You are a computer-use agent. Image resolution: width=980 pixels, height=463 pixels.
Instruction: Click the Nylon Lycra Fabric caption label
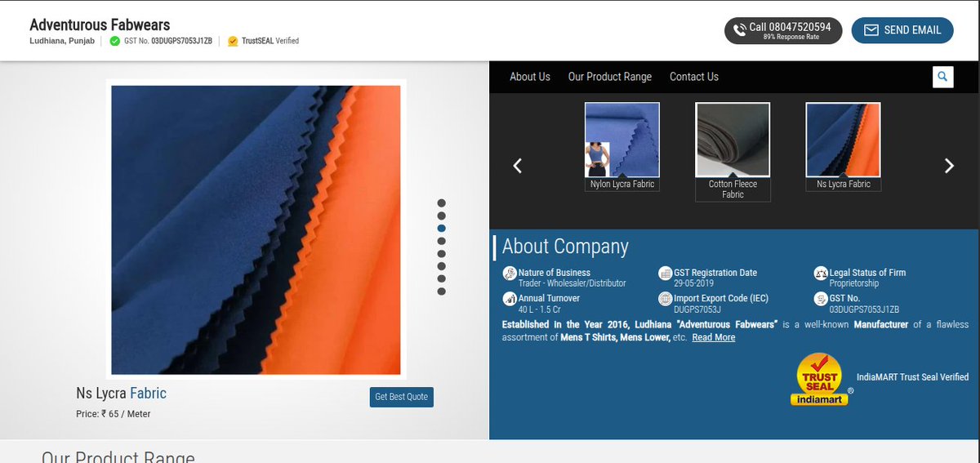pyautogui.click(x=622, y=185)
